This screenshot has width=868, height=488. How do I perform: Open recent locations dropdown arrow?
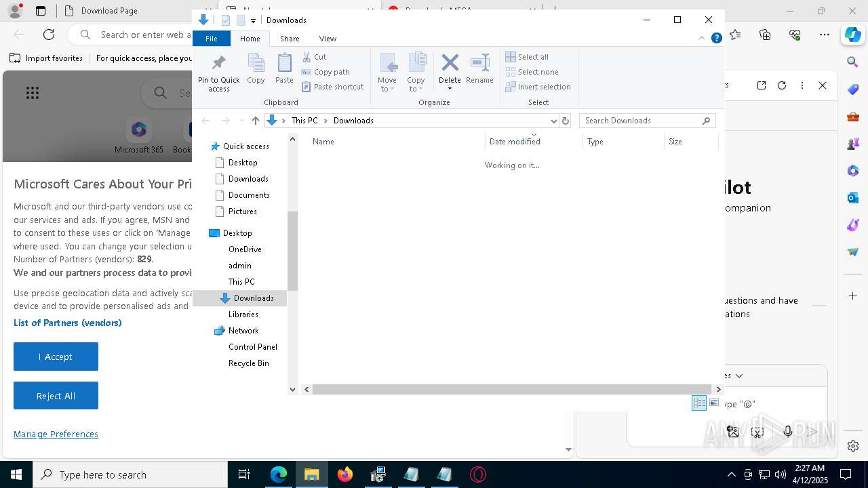tap(241, 121)
